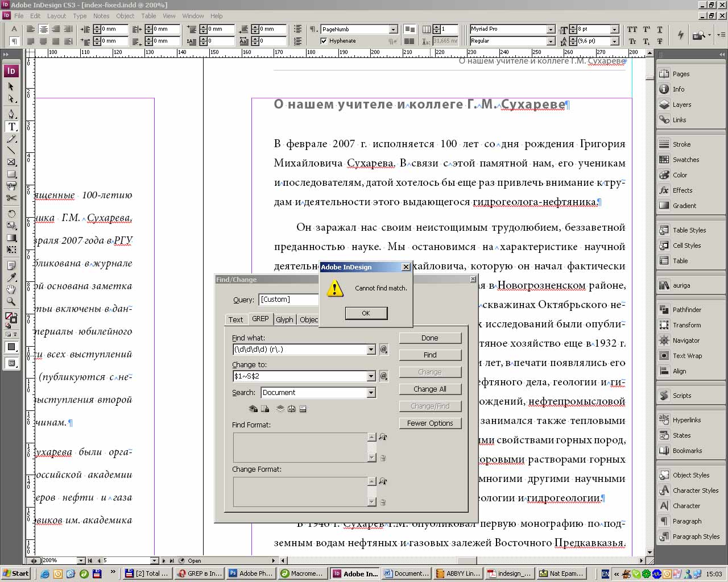
Task: Set paragraph alignment to center
Action: tap(43, 29)
